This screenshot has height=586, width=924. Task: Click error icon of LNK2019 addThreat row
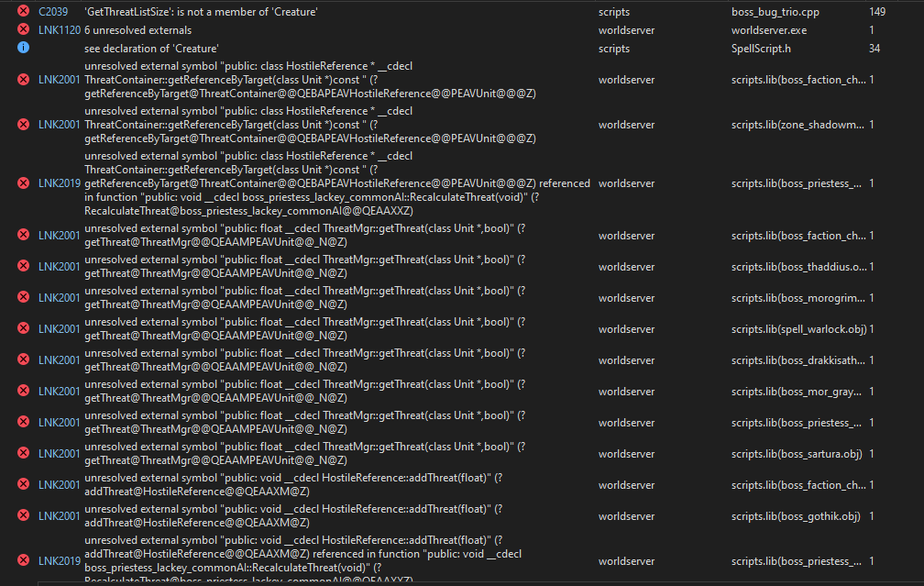(x=24, y=560)
